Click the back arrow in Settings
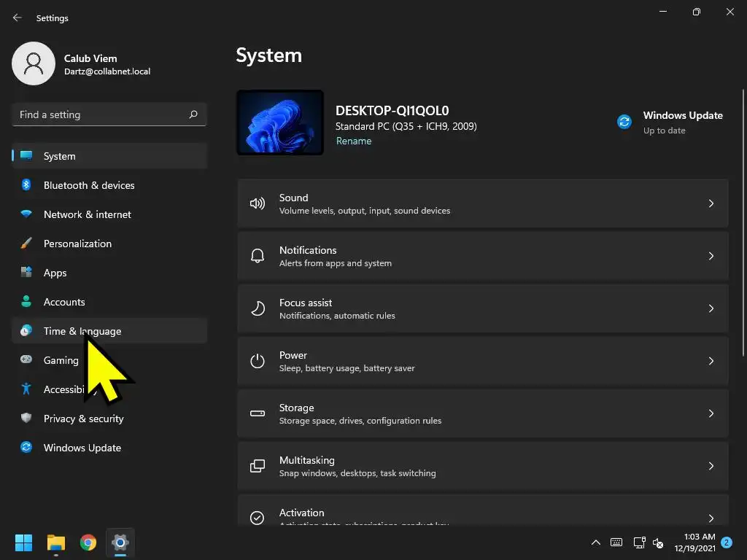This screenshot has height=560, width=747. tap(18, 17)
